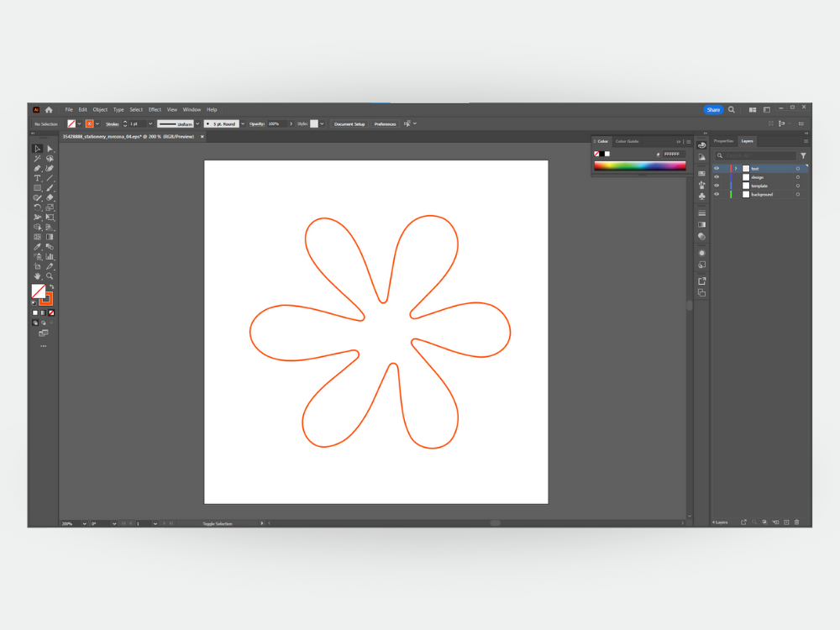Toggle visibility of the design layer
Viewport: 840px width, 630px height.
pyautogui.click(x=716, y=176)
